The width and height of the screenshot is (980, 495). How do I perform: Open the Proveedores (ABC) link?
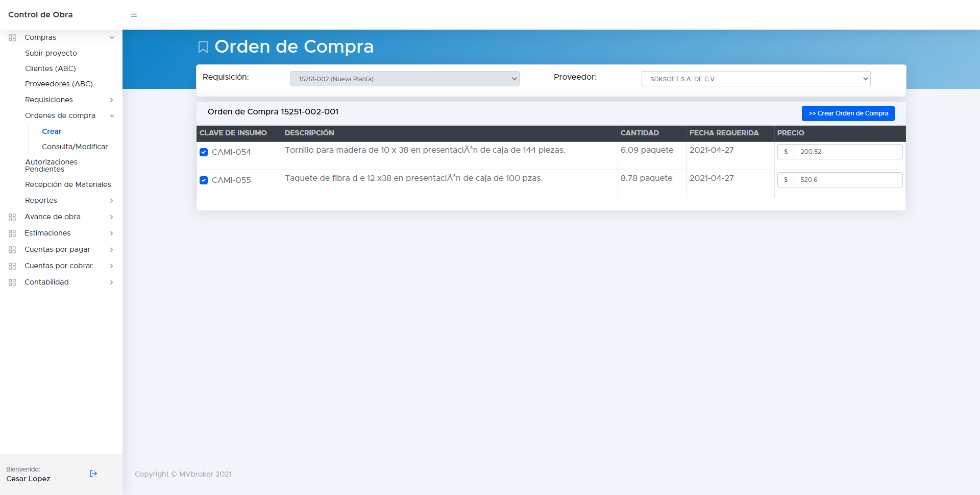(59, 84)
